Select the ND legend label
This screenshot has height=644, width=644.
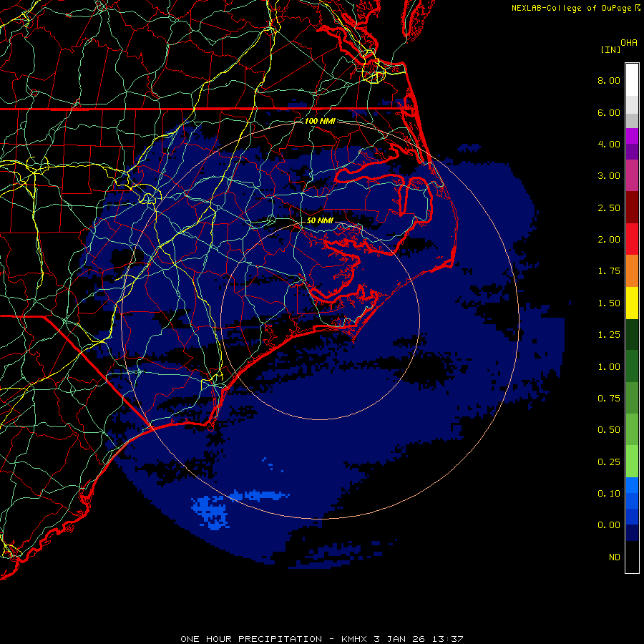pyautogui.click(x=615, y=557)
